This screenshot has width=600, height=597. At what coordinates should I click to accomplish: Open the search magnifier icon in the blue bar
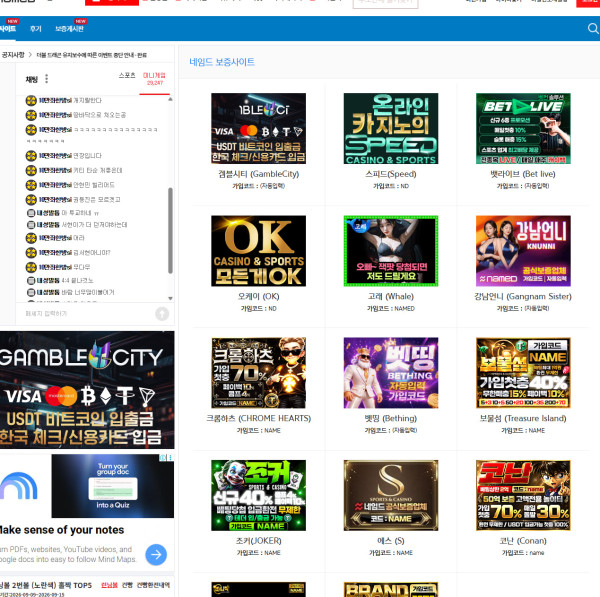tap(593, 29)
